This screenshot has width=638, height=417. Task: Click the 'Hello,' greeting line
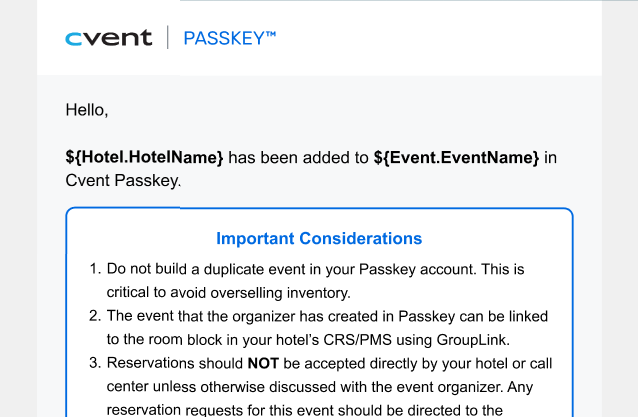[x=87, y=110]
